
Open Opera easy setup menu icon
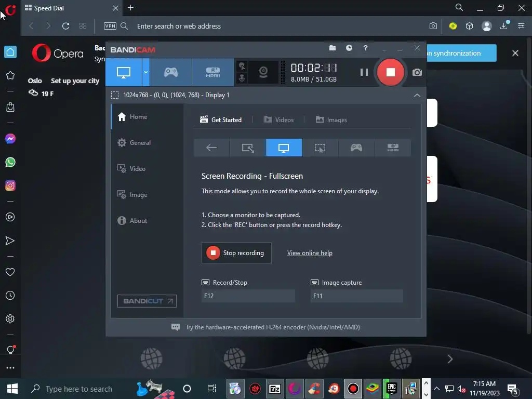pos(521,26)
